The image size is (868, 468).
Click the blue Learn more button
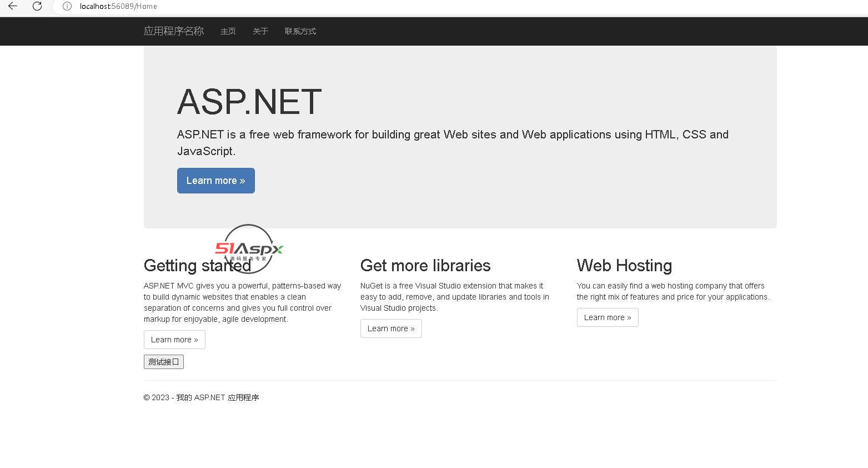pyautogui.click(x=216, y=181)
